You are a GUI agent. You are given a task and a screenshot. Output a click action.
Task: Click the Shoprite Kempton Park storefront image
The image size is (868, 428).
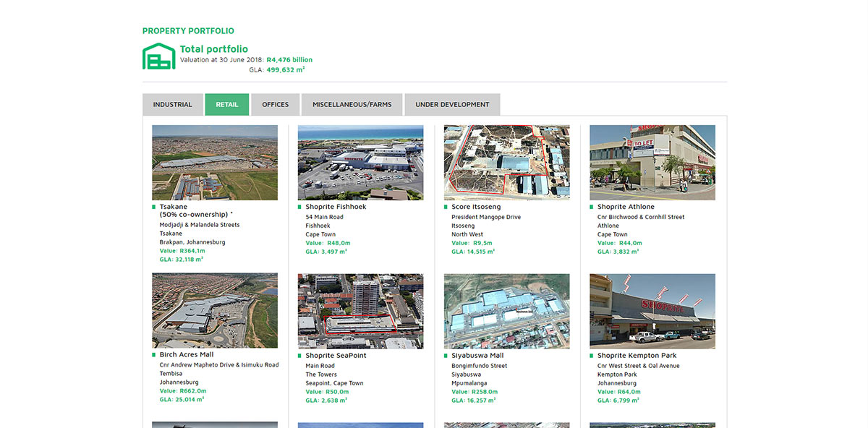(652, 311)
